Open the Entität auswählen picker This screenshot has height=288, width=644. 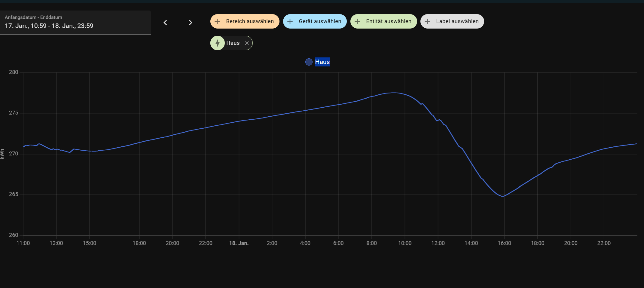[x=383, y=21]
